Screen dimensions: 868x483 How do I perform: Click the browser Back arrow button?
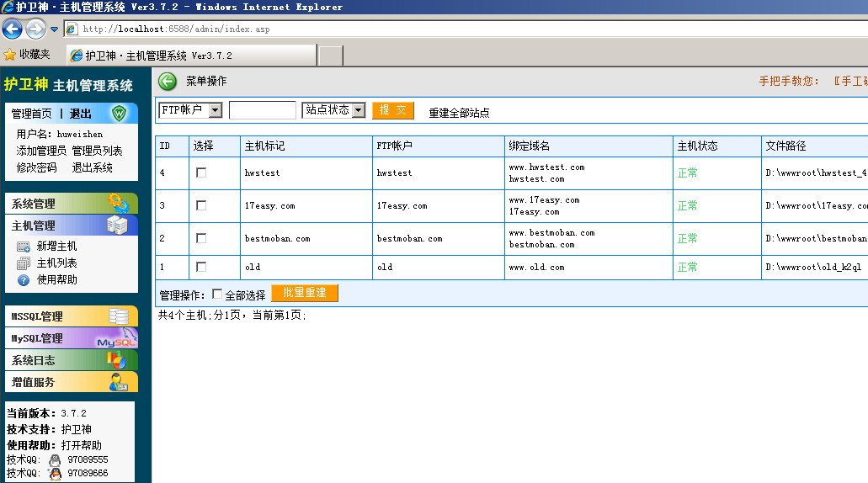click(12, 29)
